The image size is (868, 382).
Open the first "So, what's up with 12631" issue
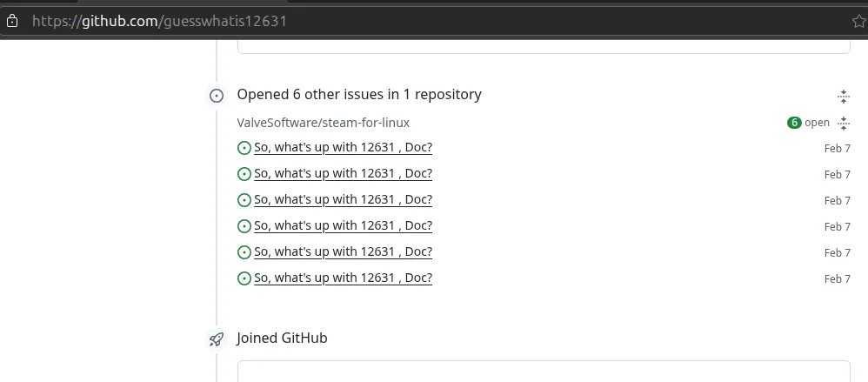pos(343,148)
